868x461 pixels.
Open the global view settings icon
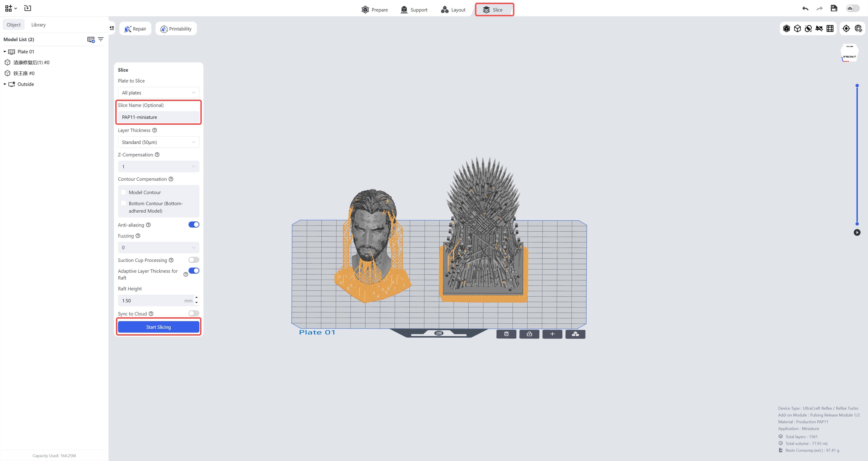point(858,29)
